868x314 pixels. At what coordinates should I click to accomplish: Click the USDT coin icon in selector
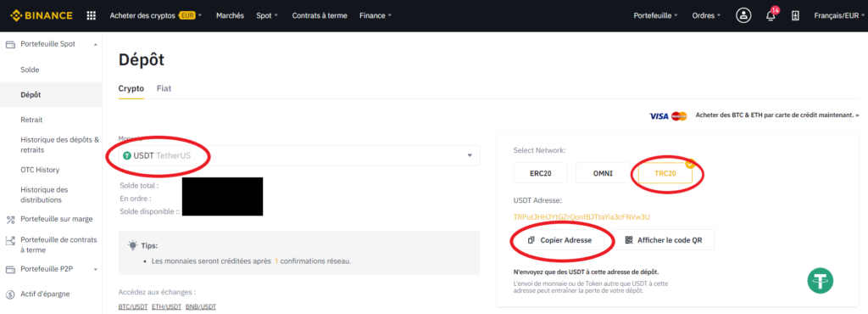(x=127, y=155)
